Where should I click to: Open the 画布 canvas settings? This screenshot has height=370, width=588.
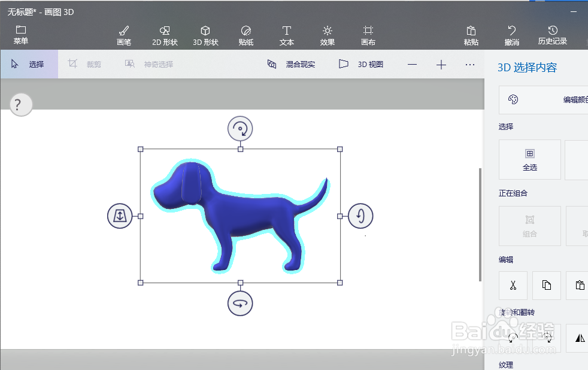[x=368, y=35]
